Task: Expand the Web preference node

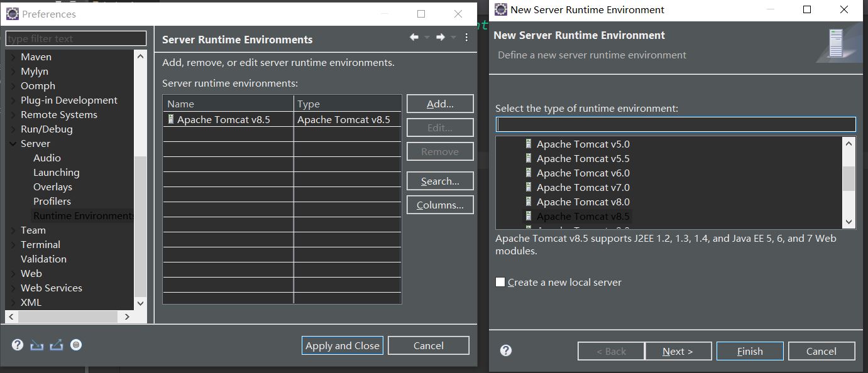Action: (14, 274)
